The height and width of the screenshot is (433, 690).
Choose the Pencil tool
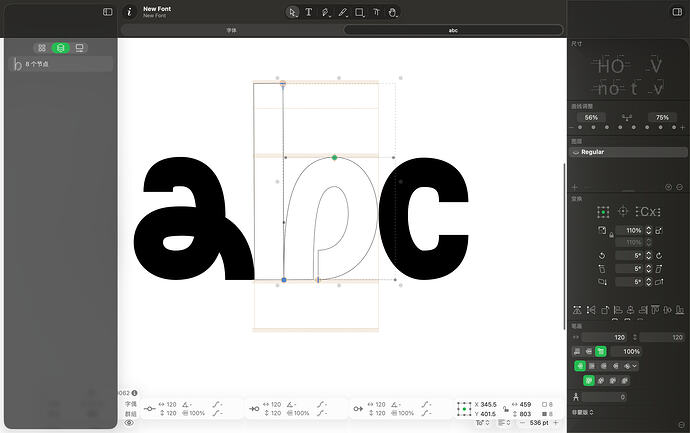click(343, 12)
